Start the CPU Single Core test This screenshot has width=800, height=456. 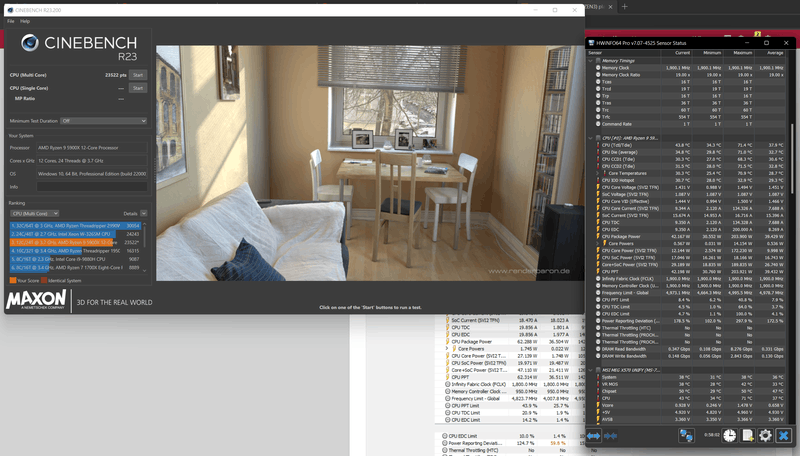click(x=138, y=88)
